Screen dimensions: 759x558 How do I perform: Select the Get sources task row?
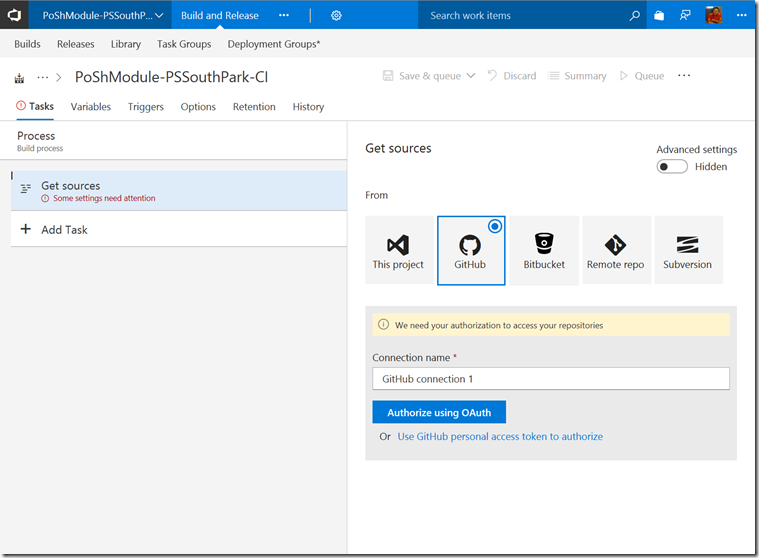(x=179, y=191)
